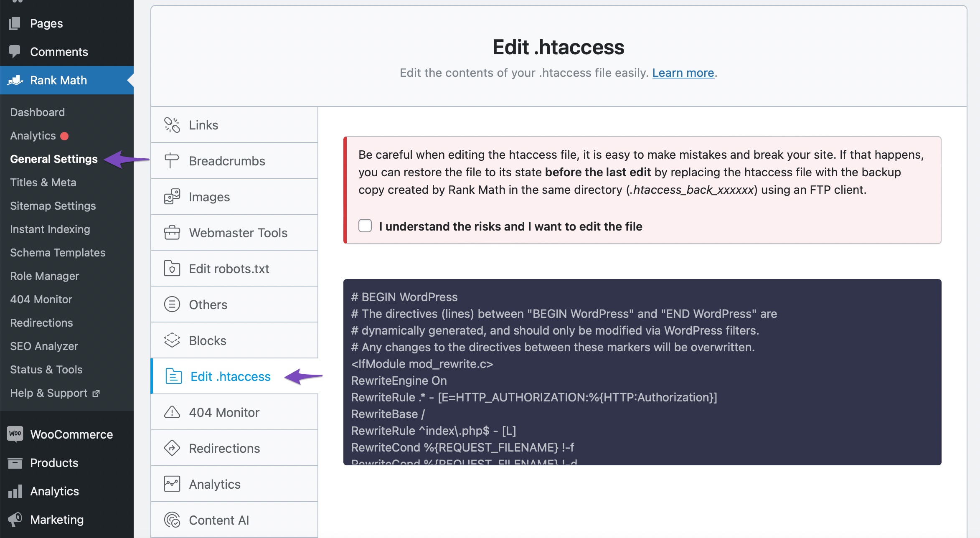Click the 404 Monitor warning triangle icon
The image size is (980, 538).
tap(172, 412)
